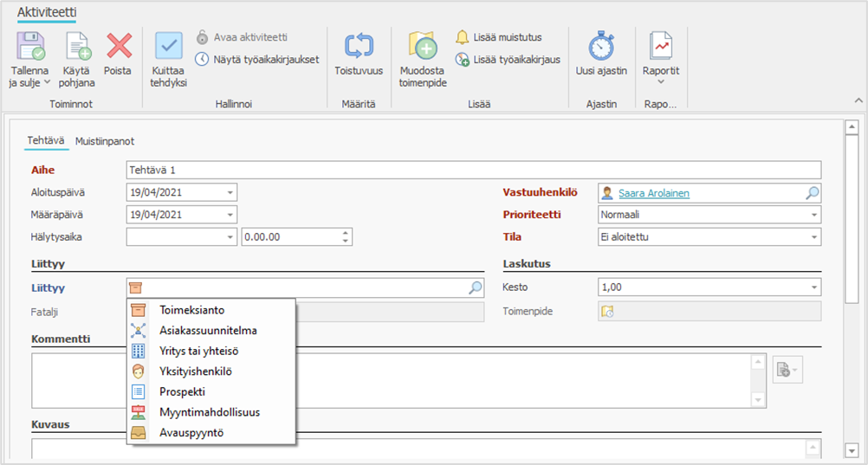The height and width of the screenshot is (465, 868).
Task: Click the Käytä pohjana template icon
Action: 78,47
